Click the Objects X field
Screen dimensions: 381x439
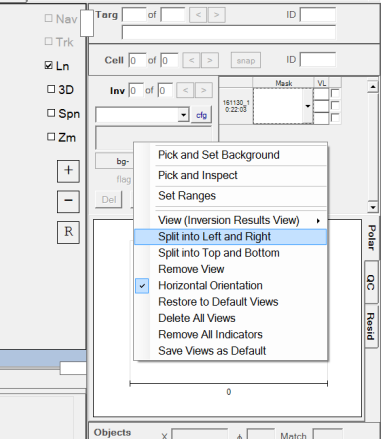199,434
